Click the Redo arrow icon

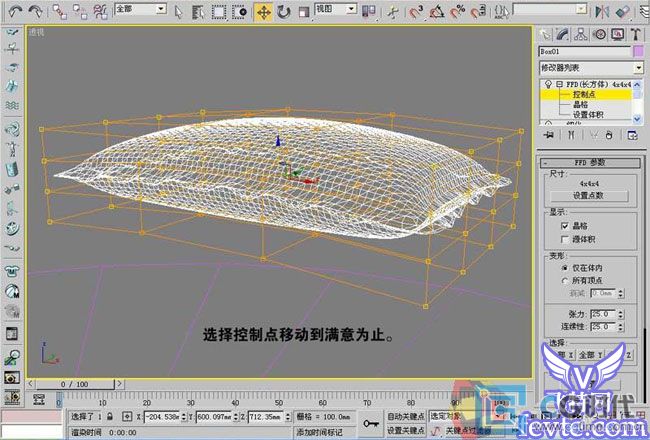point(36,11)
